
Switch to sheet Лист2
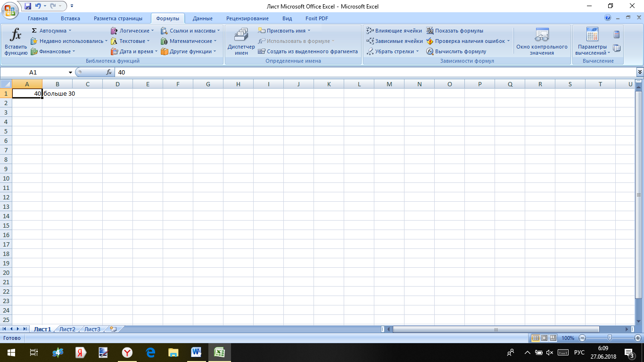(x=67, y=329)
